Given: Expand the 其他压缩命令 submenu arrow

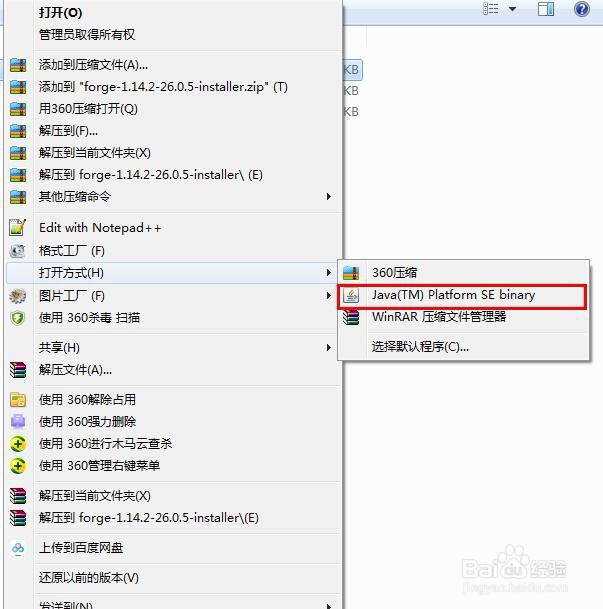Looking at the screenshot, I should click(328, 197).
